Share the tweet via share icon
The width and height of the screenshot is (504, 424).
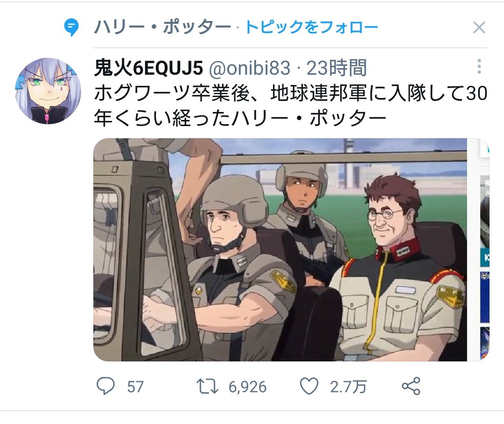coord(411,386)
